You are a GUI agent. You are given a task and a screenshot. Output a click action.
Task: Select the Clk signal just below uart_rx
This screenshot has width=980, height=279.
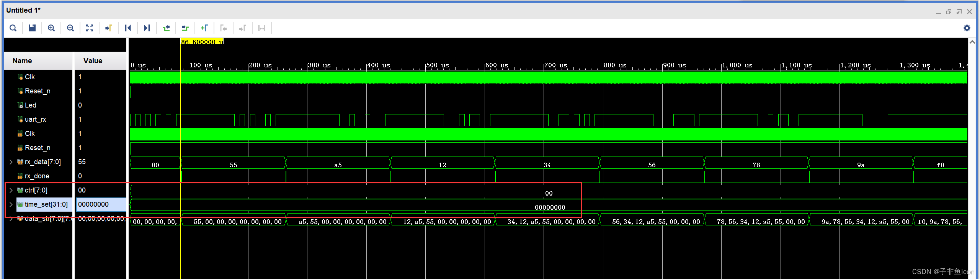tap(30, 134)
